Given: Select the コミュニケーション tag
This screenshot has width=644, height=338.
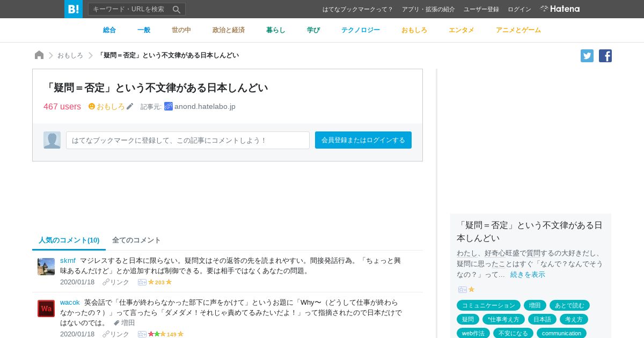Looking at the screenshot, I should pyautogui.click(x=488, y=305).
